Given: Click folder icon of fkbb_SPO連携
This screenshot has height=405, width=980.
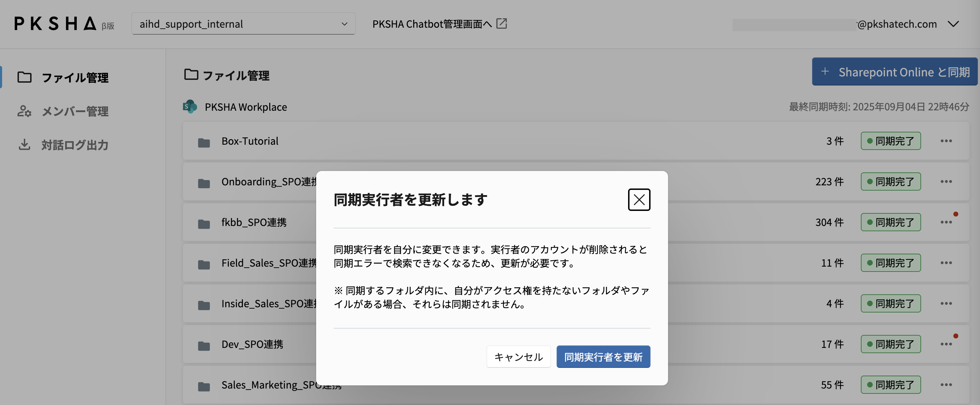Looking at the screenshot, I should (x=204, y=224).
